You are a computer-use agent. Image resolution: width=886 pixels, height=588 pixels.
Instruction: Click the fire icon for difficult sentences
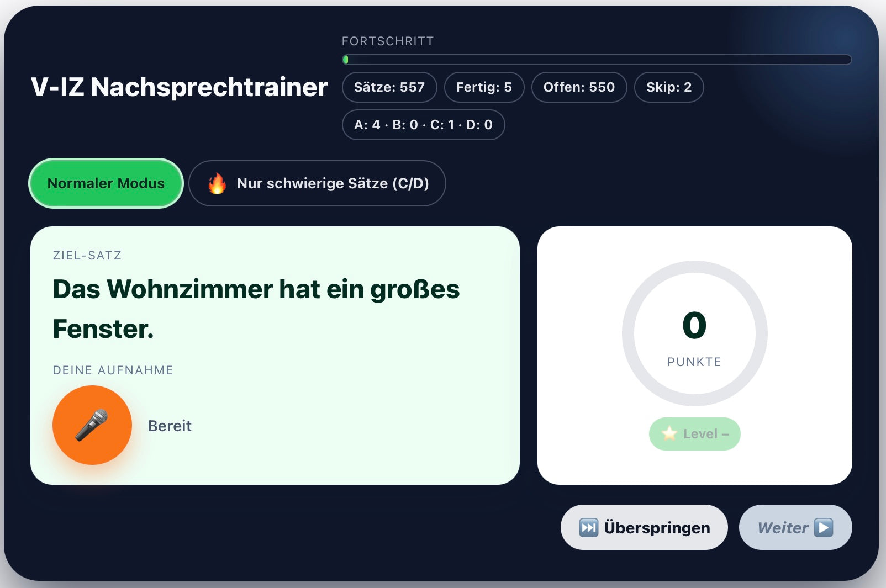(x=217, y=183)
